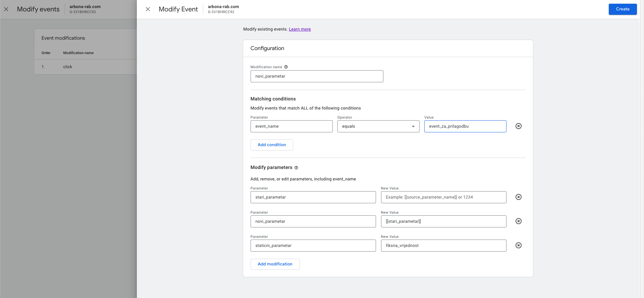Remove the event_name matching condition
This screenshot has height=298, width=644.
[519, 126]
